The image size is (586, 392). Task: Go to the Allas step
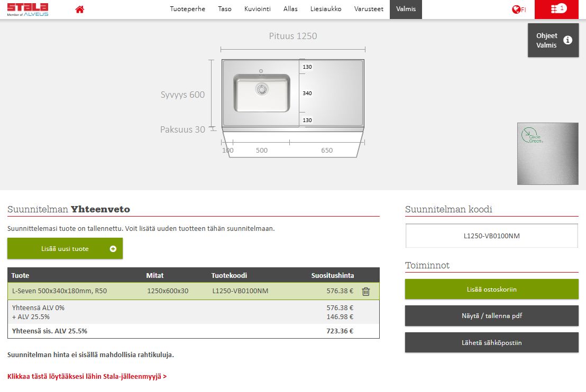290,9
